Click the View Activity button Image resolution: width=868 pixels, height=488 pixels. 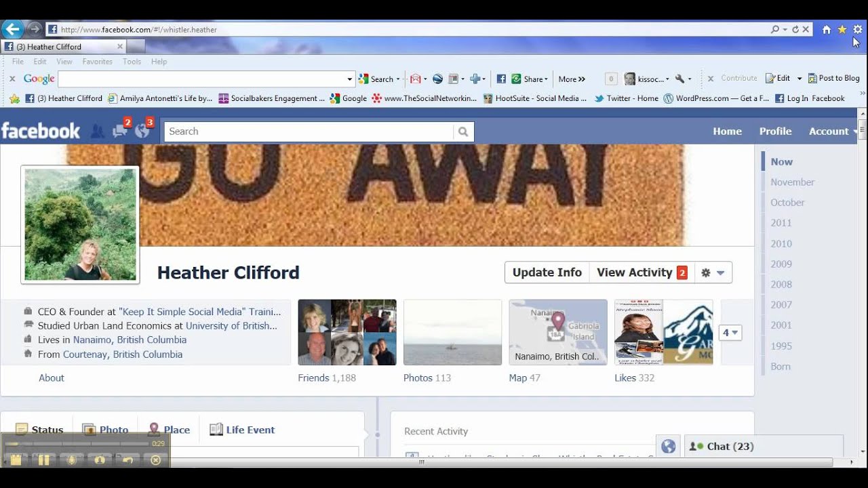click(642, 272)
